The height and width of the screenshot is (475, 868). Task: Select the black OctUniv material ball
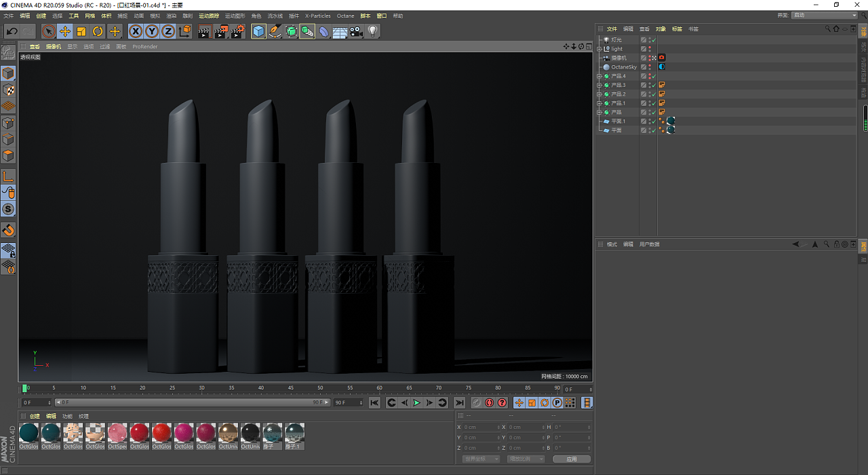point(250,436)
